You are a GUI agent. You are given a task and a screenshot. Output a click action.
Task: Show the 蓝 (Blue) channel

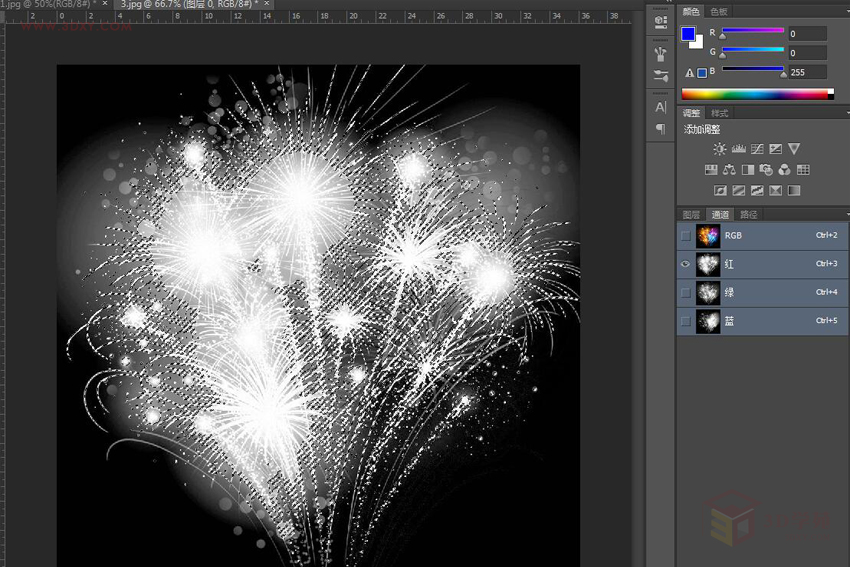pyautogui.click(x=686, y=321)
